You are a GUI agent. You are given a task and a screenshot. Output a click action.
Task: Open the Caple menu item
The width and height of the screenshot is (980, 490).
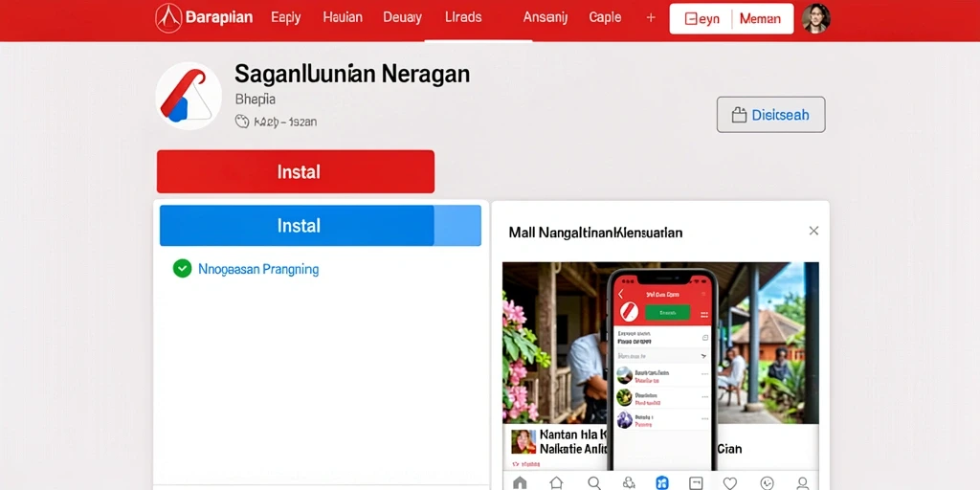point(605,17)
